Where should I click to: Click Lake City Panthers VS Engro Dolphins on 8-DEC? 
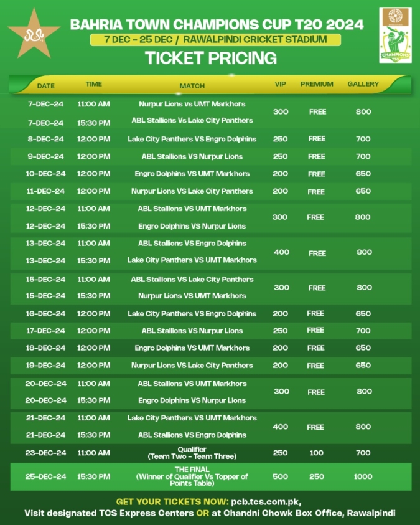tap(192, 139)
